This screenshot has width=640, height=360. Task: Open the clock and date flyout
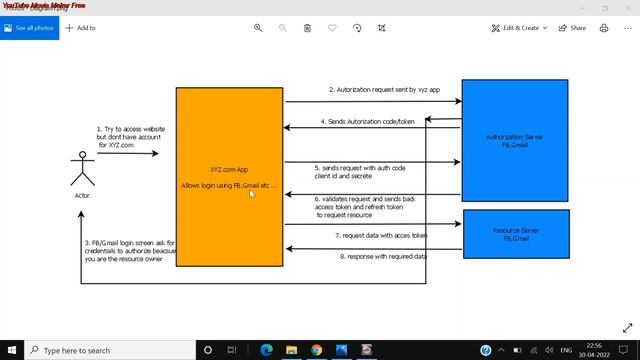[594, 350]
